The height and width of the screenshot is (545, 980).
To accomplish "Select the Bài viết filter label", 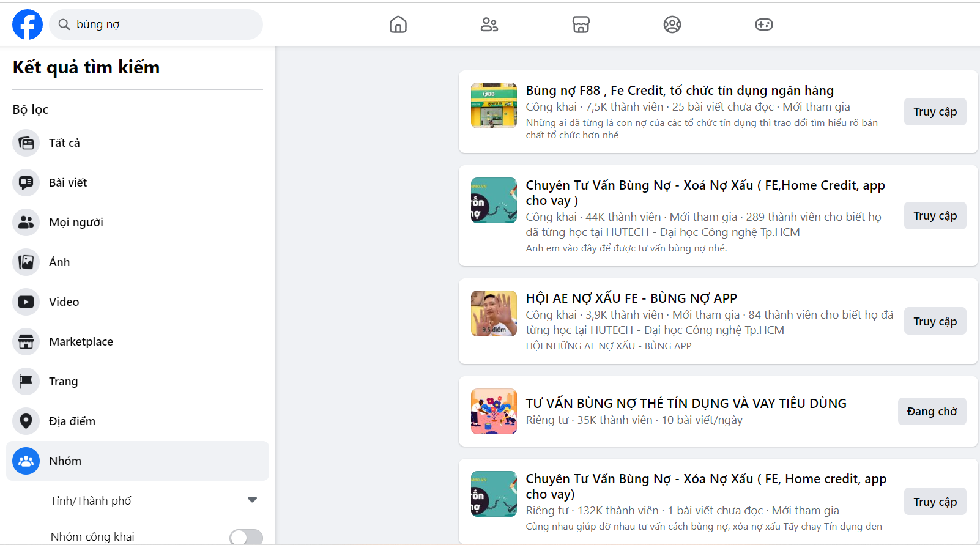I will (68, 183).
